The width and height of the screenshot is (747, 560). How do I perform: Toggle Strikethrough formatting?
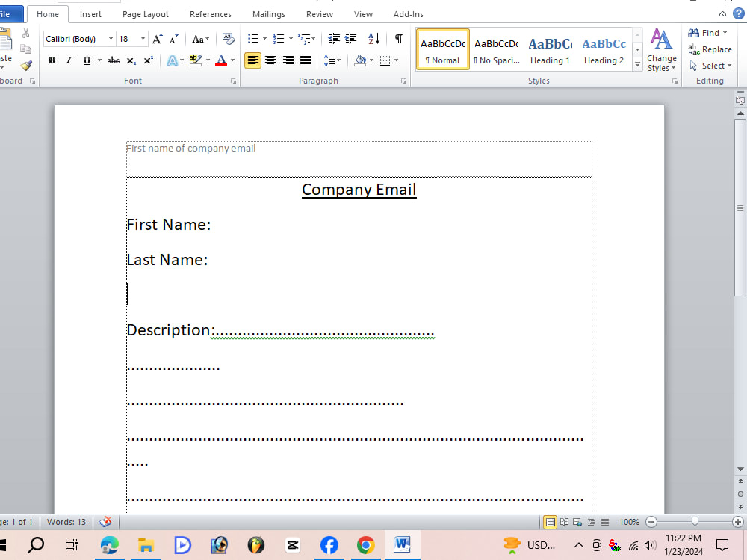114,60
